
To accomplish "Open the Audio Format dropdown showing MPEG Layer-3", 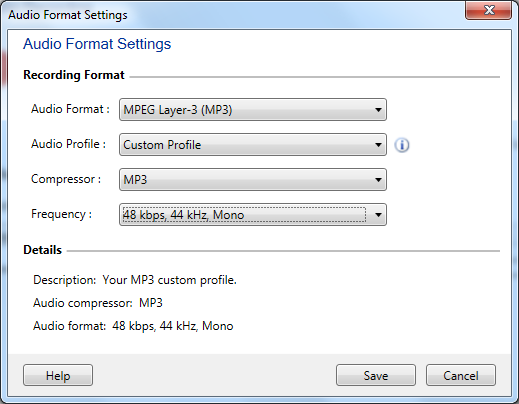I will [253, 110].
